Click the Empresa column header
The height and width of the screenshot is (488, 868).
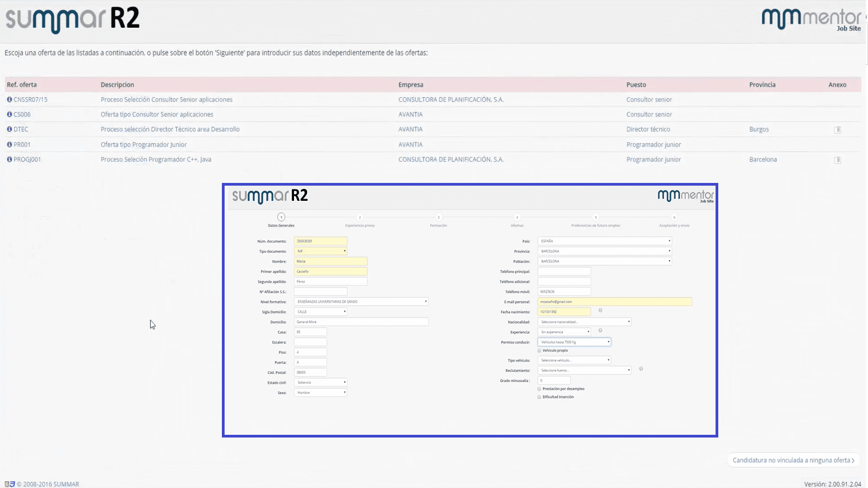(x=411, y=85)
